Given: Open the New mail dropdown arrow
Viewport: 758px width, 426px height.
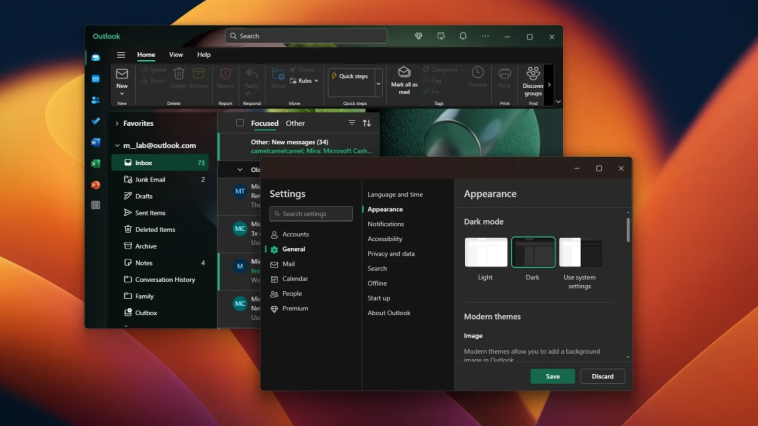Looking at the screenshot, I should (122, 94).
